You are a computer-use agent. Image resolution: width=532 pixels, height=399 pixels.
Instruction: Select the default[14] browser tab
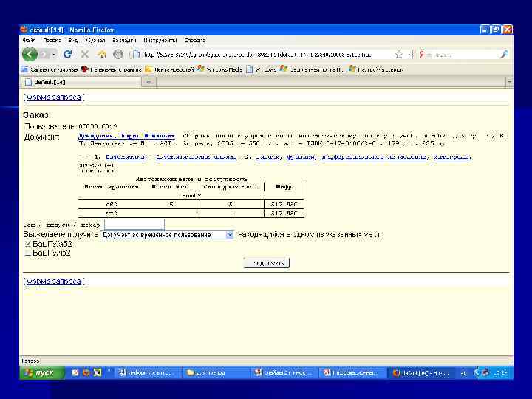81,82
